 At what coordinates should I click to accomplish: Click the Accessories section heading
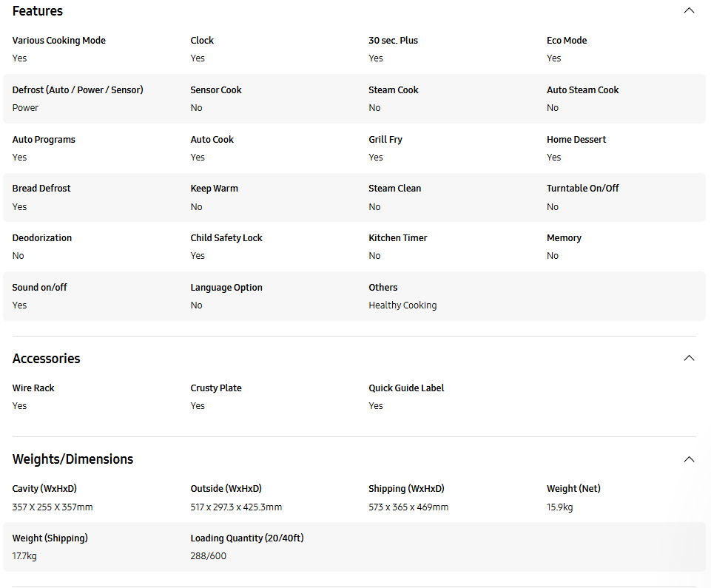coord(47,359)
